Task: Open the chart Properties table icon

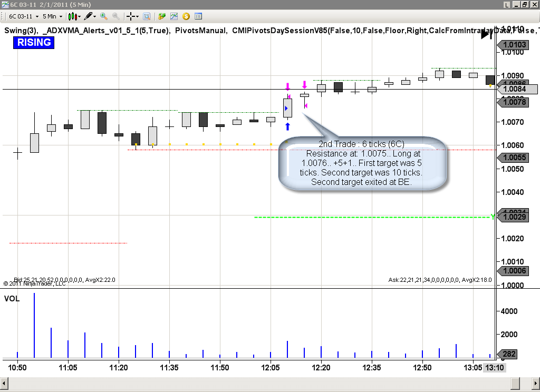Action: [198, 16]
